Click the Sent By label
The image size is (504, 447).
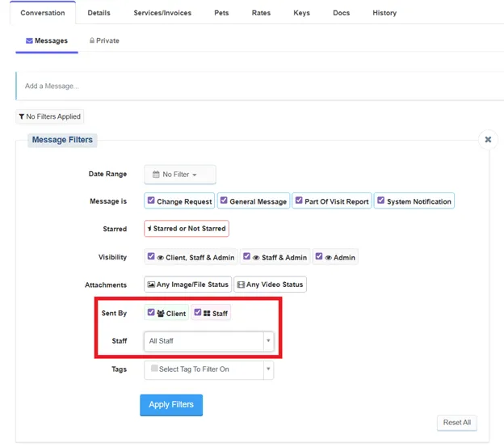coord(114,313)
